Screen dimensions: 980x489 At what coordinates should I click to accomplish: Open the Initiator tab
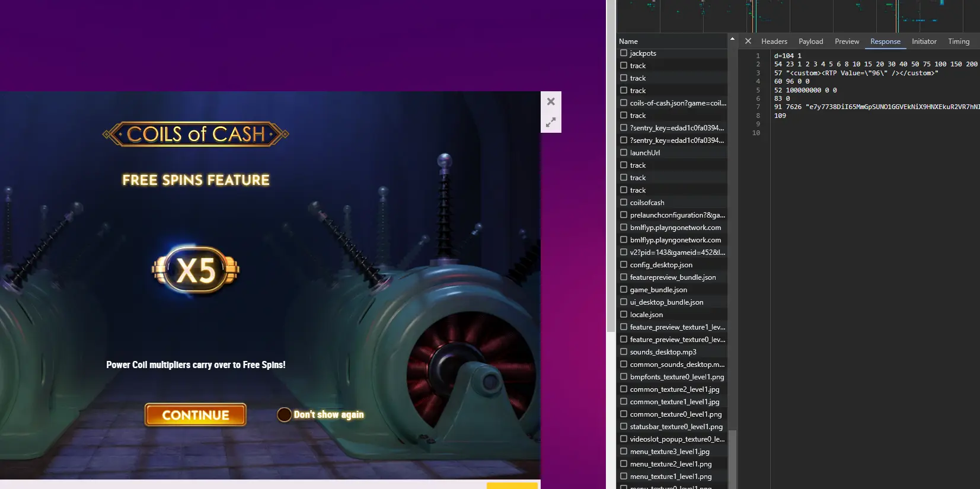coord(924,41)
